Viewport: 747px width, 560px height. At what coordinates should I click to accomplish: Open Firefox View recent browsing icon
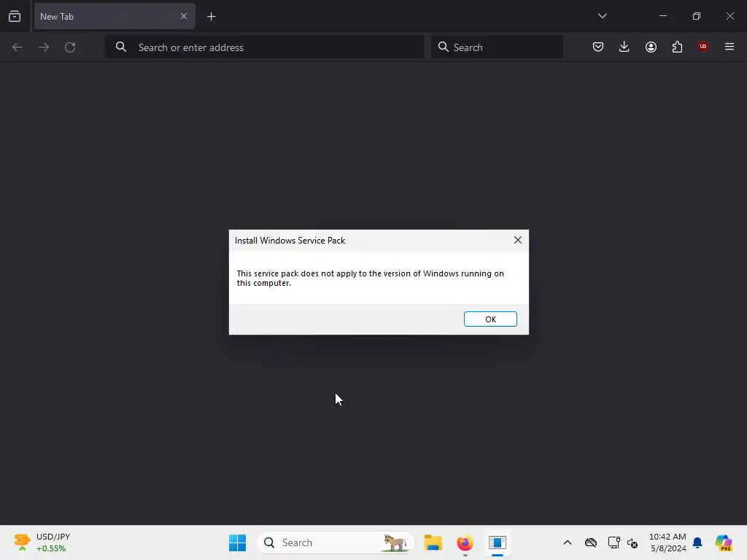[15, 16]
